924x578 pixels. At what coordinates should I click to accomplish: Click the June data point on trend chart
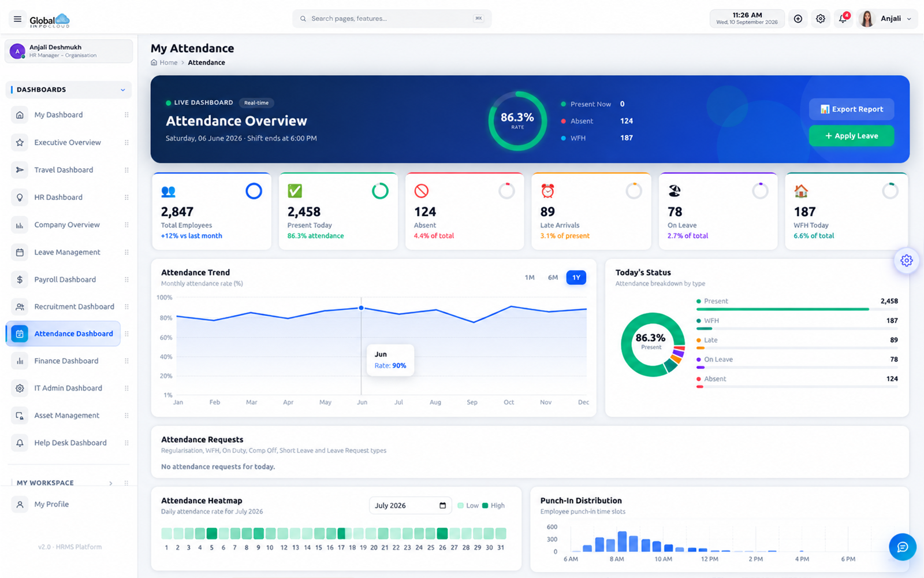362,308
